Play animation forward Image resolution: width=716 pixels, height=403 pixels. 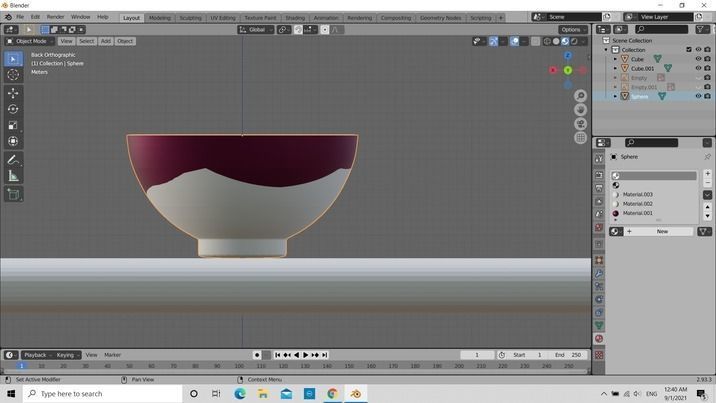305,355
